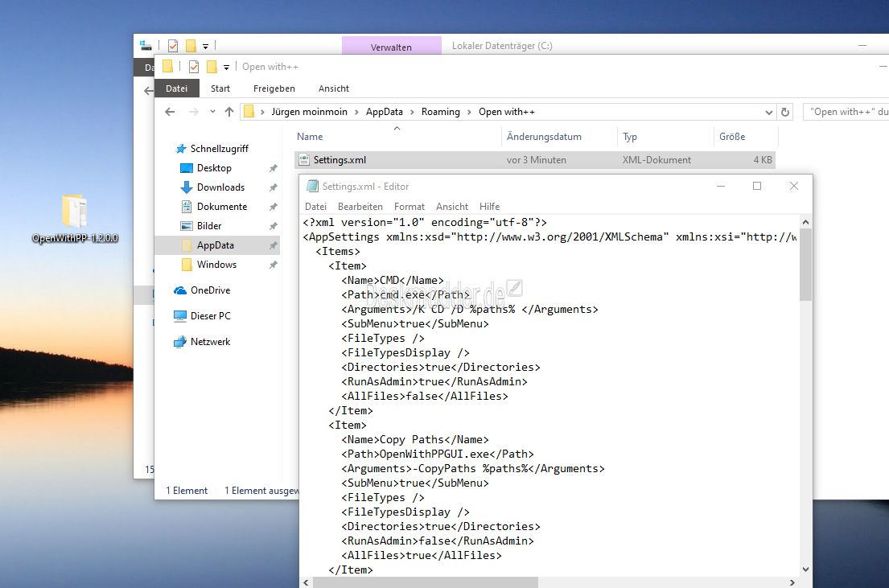Open Downloads in the navigation pane

(x=220, y=187)
